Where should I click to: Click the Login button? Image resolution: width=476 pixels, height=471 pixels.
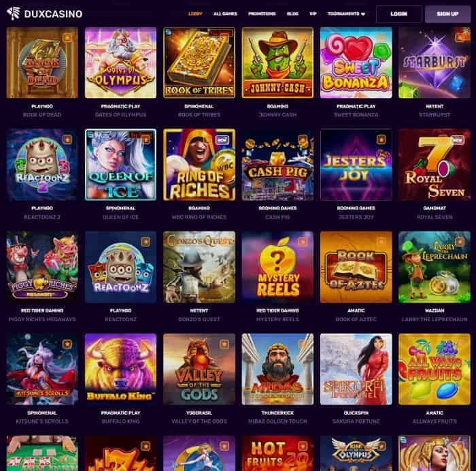click(x=399, y=14)
